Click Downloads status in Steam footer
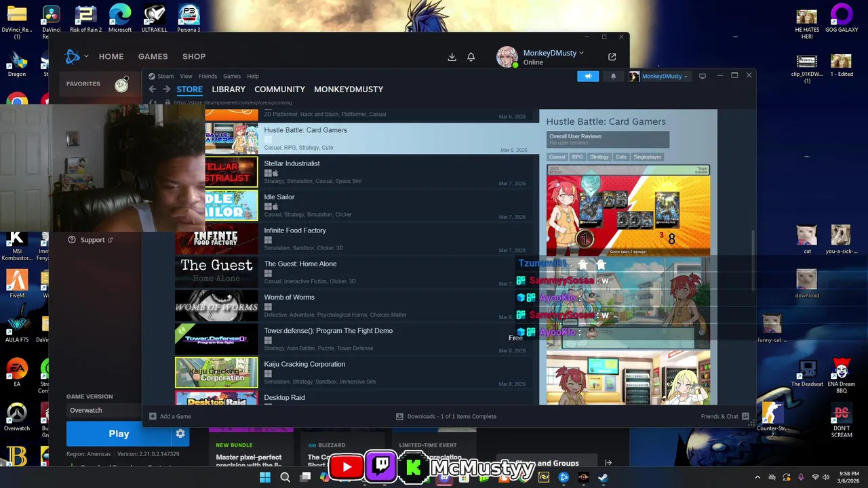This screenshot has height=488, width=868. point(446,416)
